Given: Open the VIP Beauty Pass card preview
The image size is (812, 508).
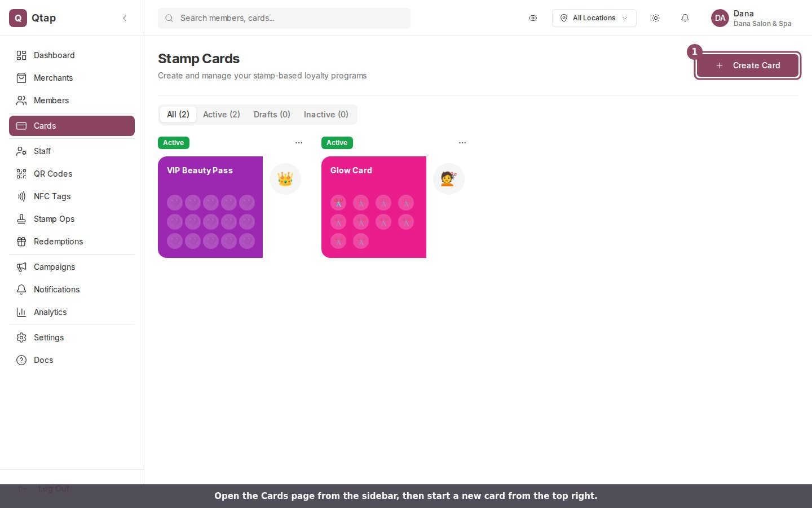Looking at the screenshot, I should tap(210, 207).
